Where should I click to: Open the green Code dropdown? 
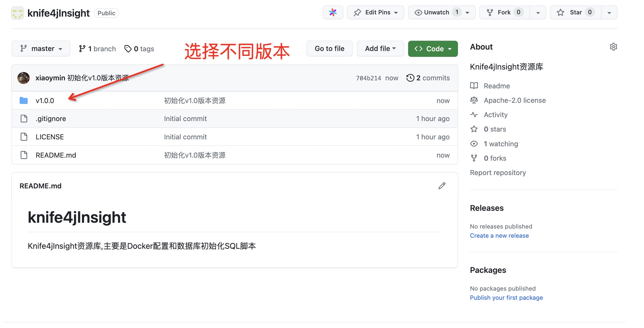[x=433, y=49]
